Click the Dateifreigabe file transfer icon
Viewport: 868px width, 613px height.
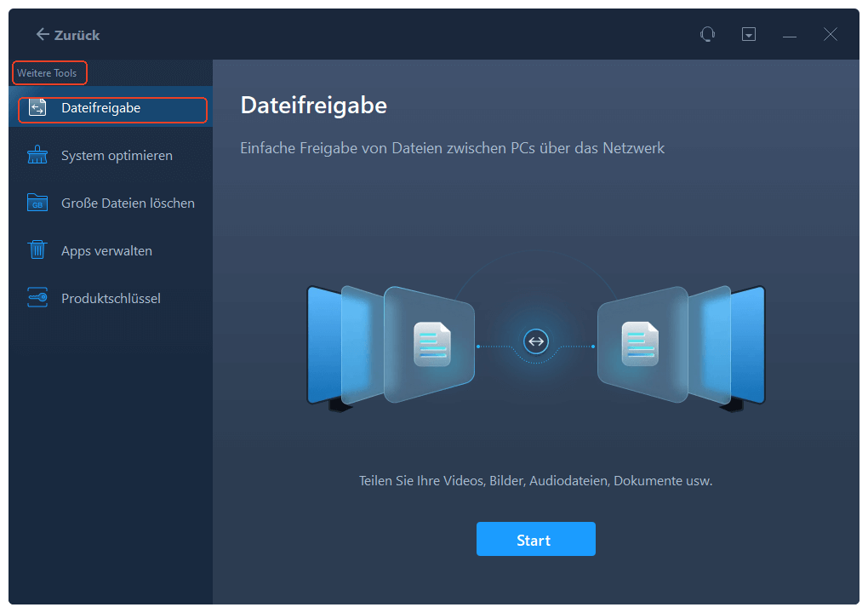pos(37,108)
